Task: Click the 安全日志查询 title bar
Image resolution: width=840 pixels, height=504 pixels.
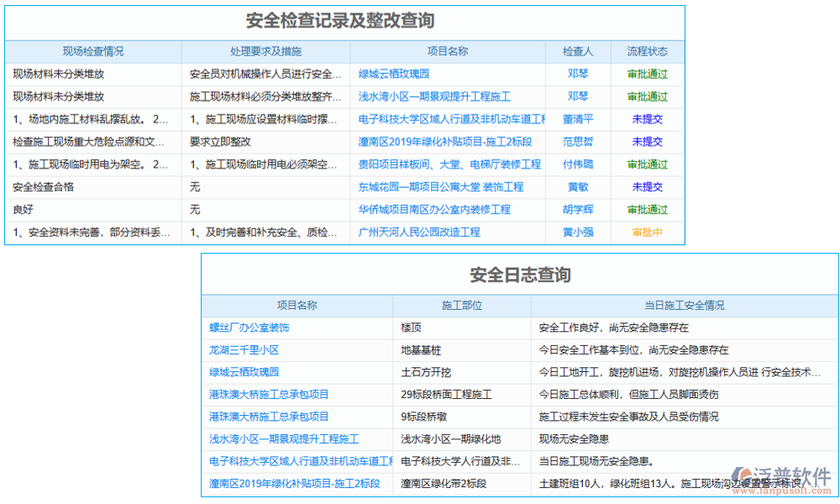Action: click(520, 275)
